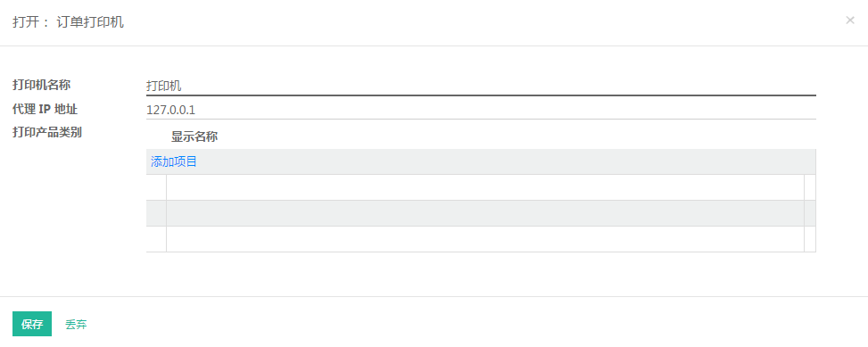
Task: Click the 打印产品类别 label
Action: pos(47,133)
